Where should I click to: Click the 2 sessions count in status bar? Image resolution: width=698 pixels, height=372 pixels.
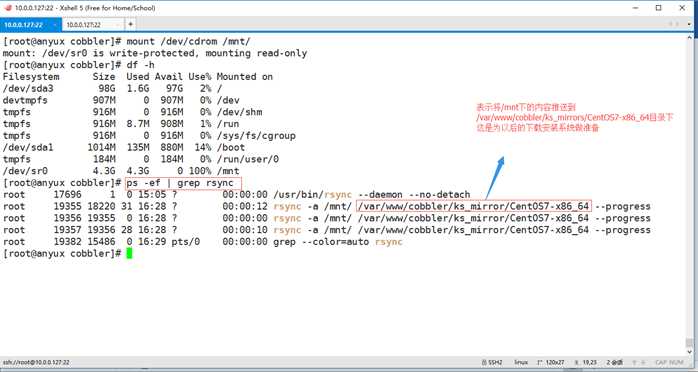[x=615, y=363]
